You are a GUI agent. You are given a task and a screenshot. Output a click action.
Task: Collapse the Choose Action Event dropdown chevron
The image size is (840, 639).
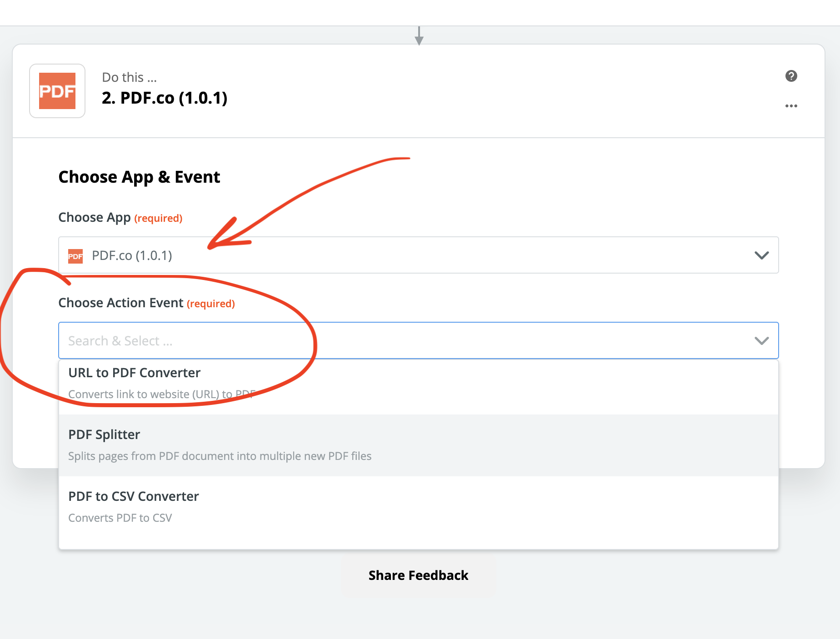tap(762, 340)
